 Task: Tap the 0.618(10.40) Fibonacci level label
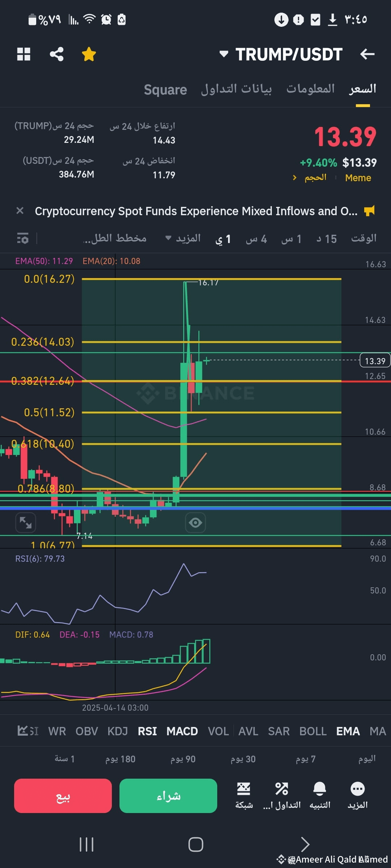click(x=43, y=444)
